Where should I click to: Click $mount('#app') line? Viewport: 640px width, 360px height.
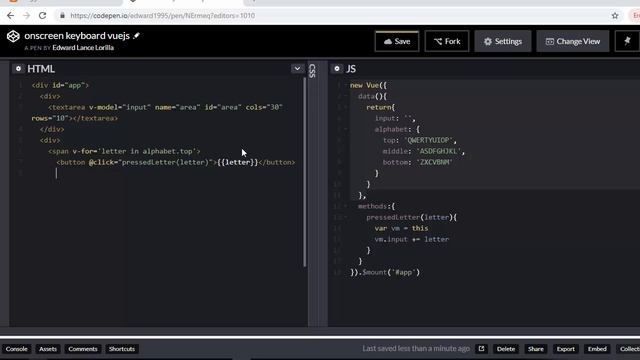point(385,273)
